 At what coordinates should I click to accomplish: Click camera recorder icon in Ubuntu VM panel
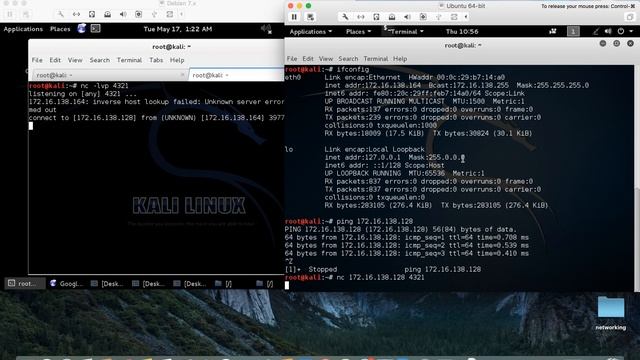pyautogui.click(x=553, y=31)
